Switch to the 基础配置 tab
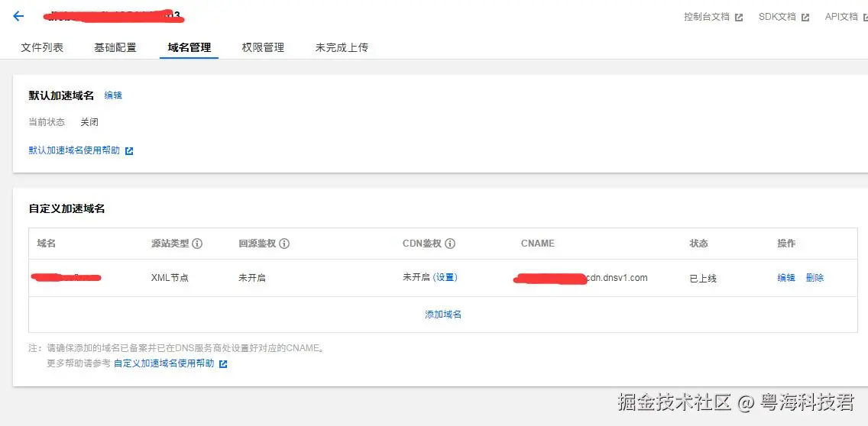This screenshot has height=426, width=868. (x=115, y=47)
